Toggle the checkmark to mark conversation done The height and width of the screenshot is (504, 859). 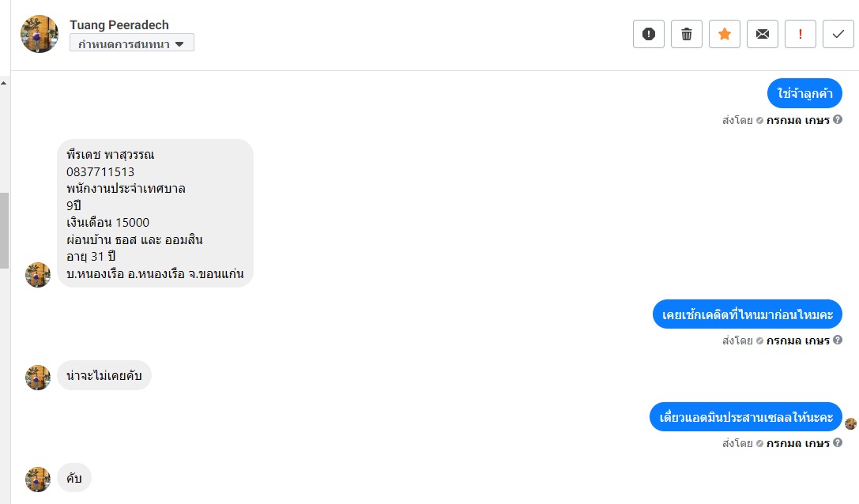838,34
